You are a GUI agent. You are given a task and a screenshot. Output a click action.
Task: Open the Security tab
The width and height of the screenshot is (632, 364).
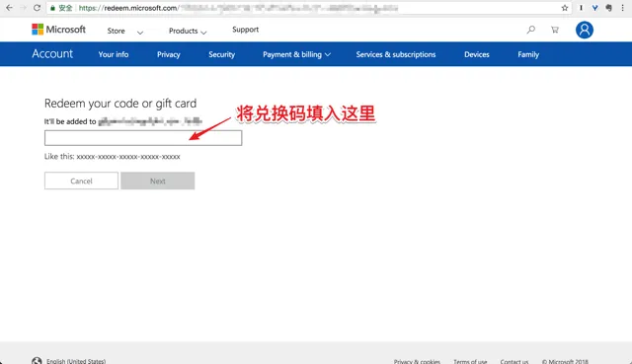click(x=221, y=54)
